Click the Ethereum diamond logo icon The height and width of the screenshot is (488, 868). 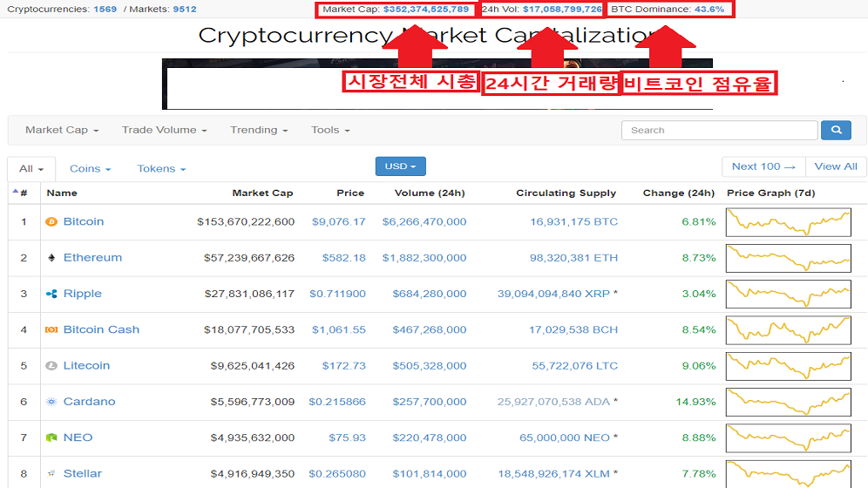click(51, 258)
